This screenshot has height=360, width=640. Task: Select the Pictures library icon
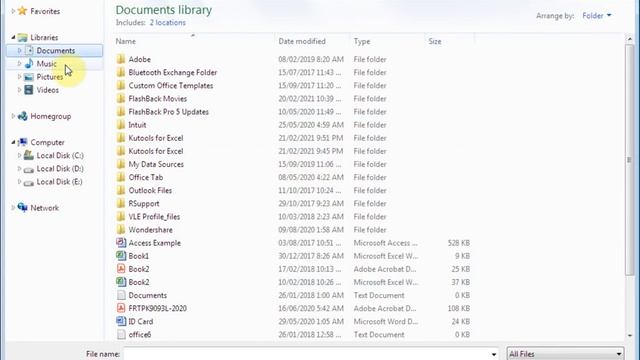point(29,77)
